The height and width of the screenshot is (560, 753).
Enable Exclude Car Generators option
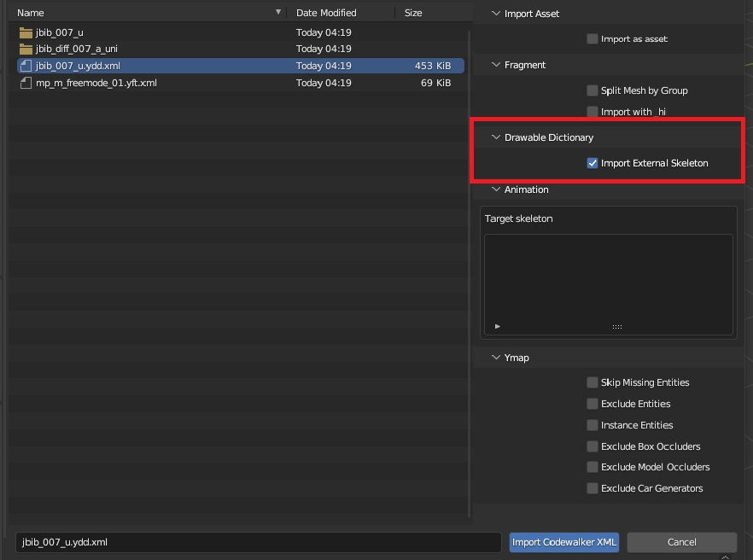pyautogui.click(x=592, y=488)
